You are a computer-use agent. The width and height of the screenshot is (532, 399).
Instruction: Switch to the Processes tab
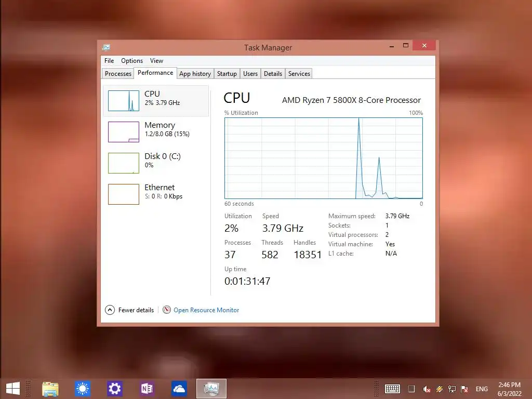(118, 74)
